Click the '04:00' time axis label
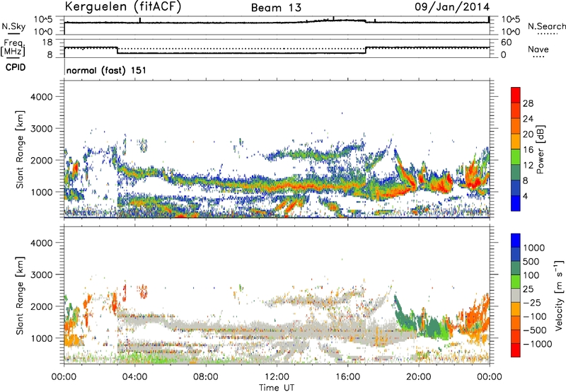The width and height of the screenshot is (566, 392). click(x=134, y=377)
